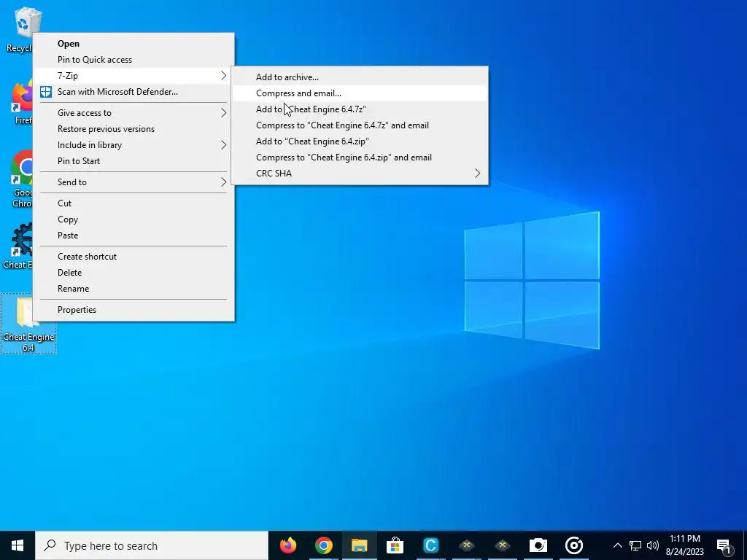Open the notification center icon

click(724, 546)
